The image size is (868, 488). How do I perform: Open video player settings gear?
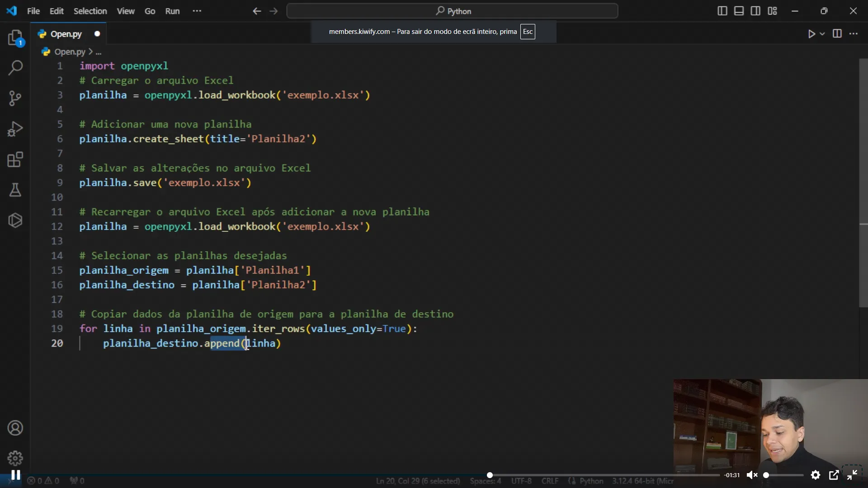(816, 475)
